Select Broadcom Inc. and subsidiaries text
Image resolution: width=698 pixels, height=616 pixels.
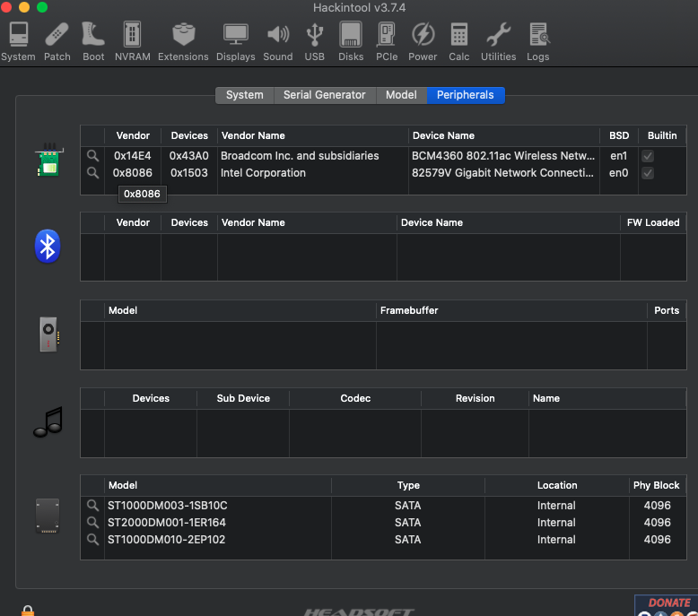click(300, 156)
